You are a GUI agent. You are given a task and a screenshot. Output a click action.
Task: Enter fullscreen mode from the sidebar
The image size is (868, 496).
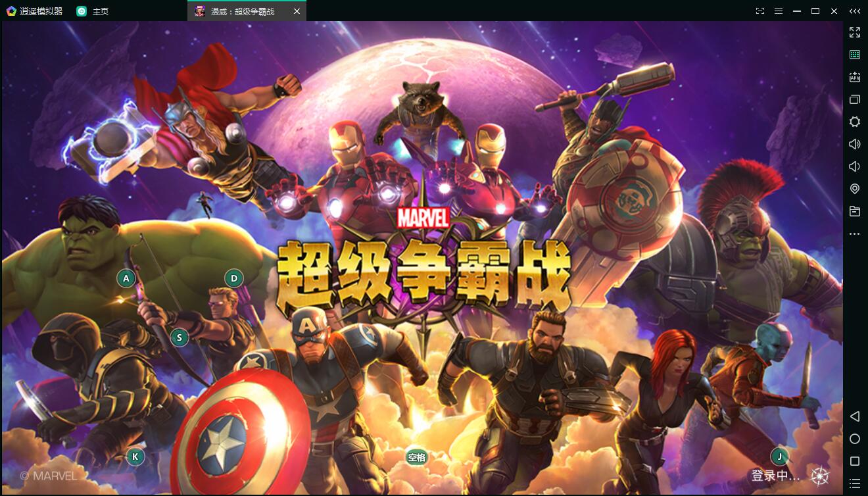point(855,32)
